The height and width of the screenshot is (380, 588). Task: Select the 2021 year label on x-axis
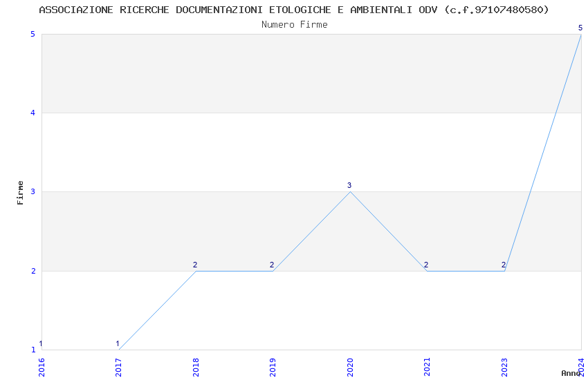click(x=427, y=368)
